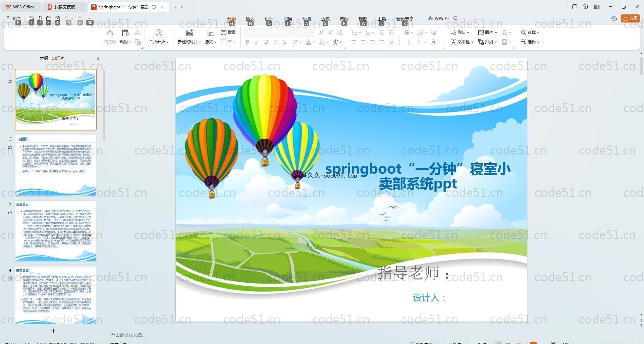Viewport: 644px width, 344px height.
Task: Open the From Current Slide (当页开始) dropdown
Action: 159,42
